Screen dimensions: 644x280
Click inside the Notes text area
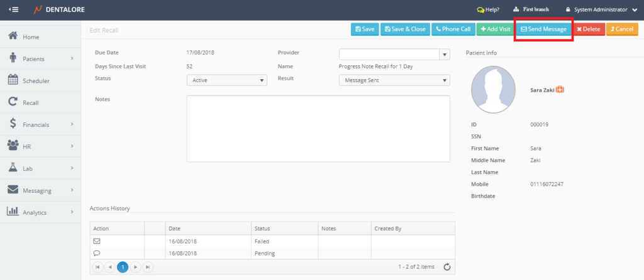point(318,129)
